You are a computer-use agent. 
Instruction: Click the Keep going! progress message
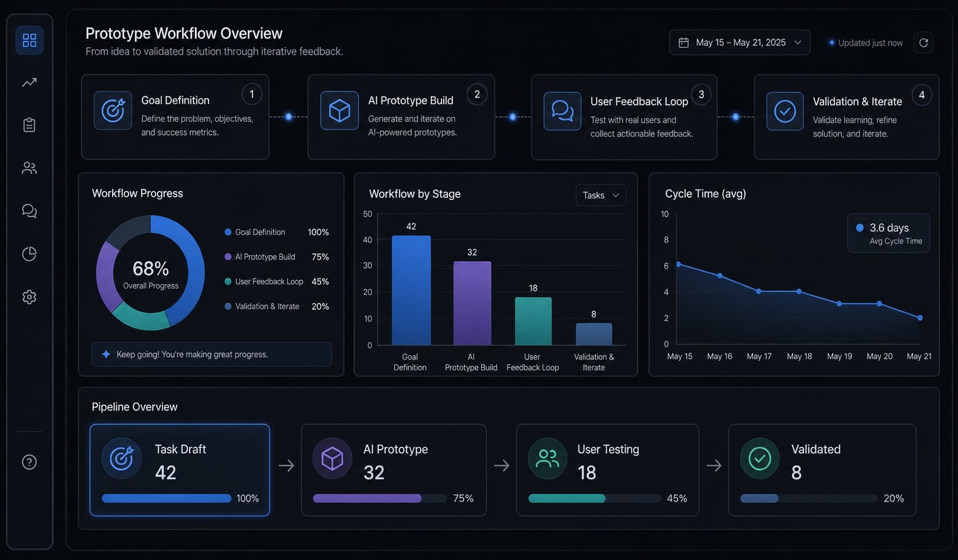(x=192, y=354)
